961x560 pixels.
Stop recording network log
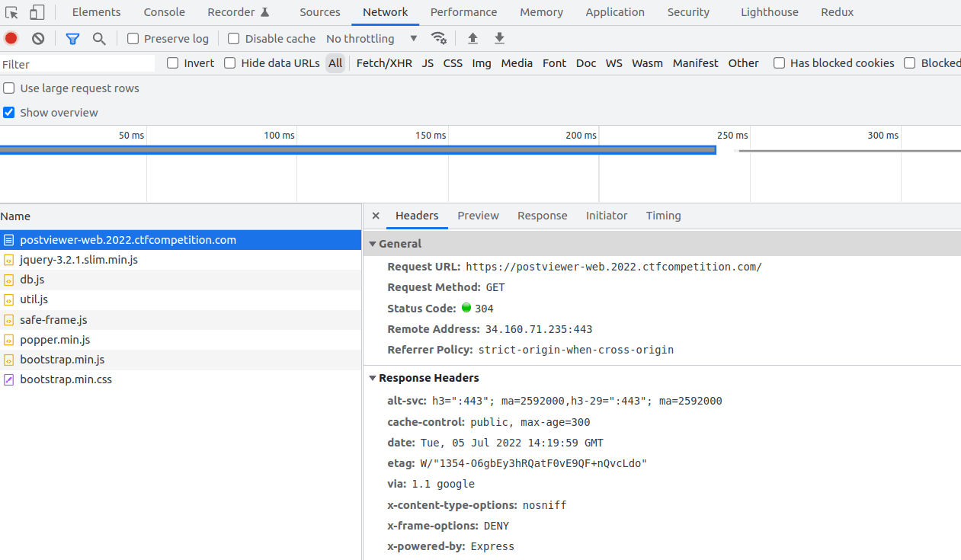11,38
